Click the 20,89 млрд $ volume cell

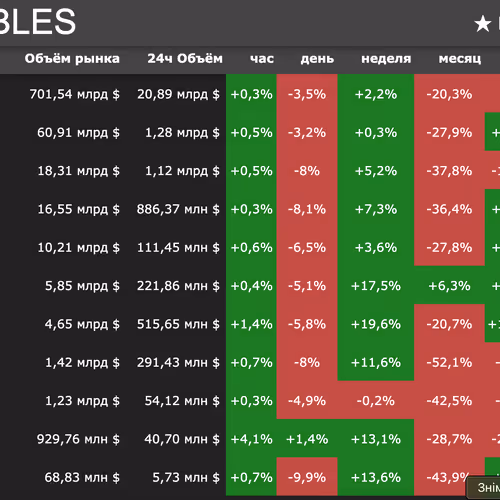pos(178,94)
